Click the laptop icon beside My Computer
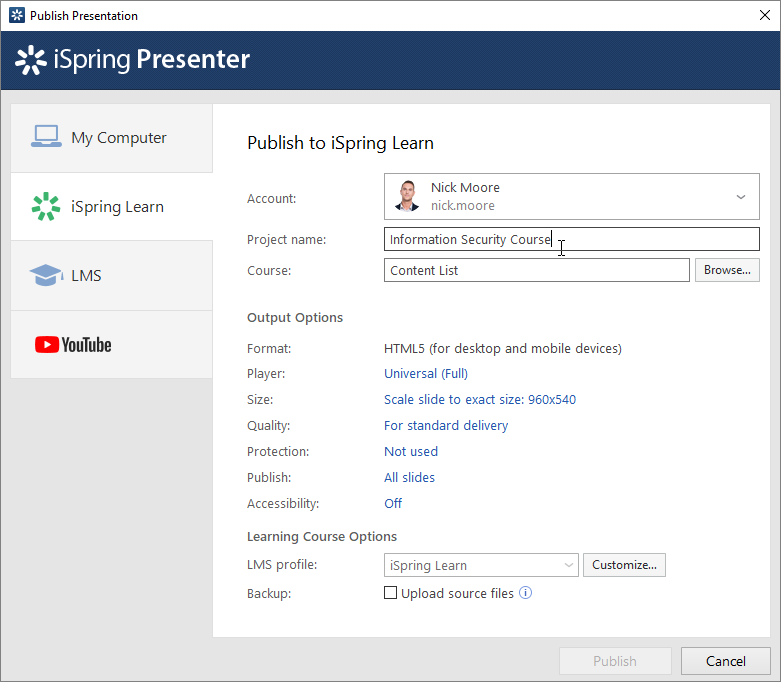 click(x=46, y=136)
